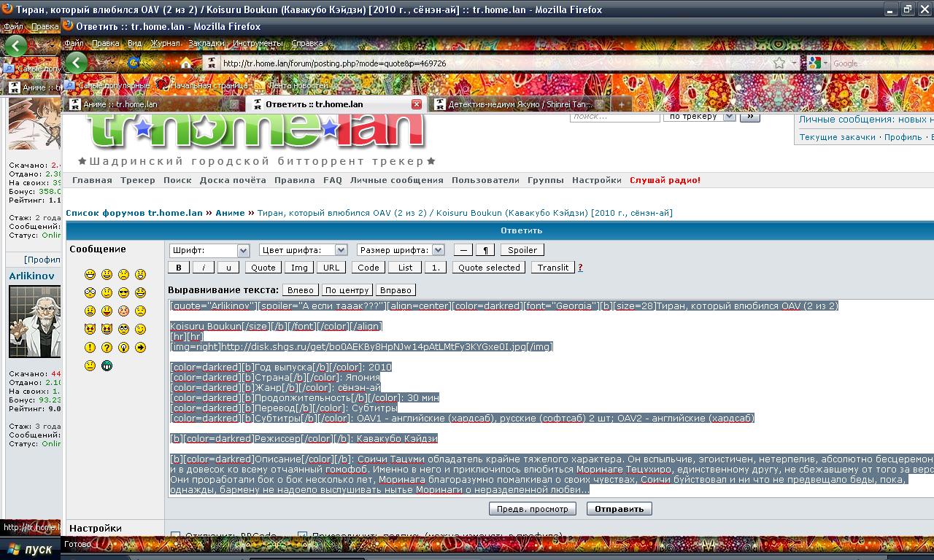Click into the message text area
The width and height of the screenshot is (934, 560).
[551, 398]
